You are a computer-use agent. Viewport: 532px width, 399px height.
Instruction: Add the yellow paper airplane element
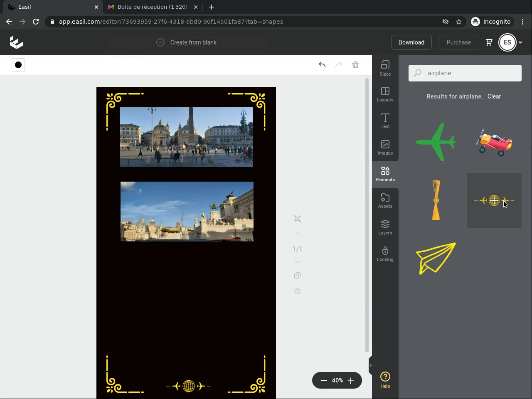tap(436, 259)
